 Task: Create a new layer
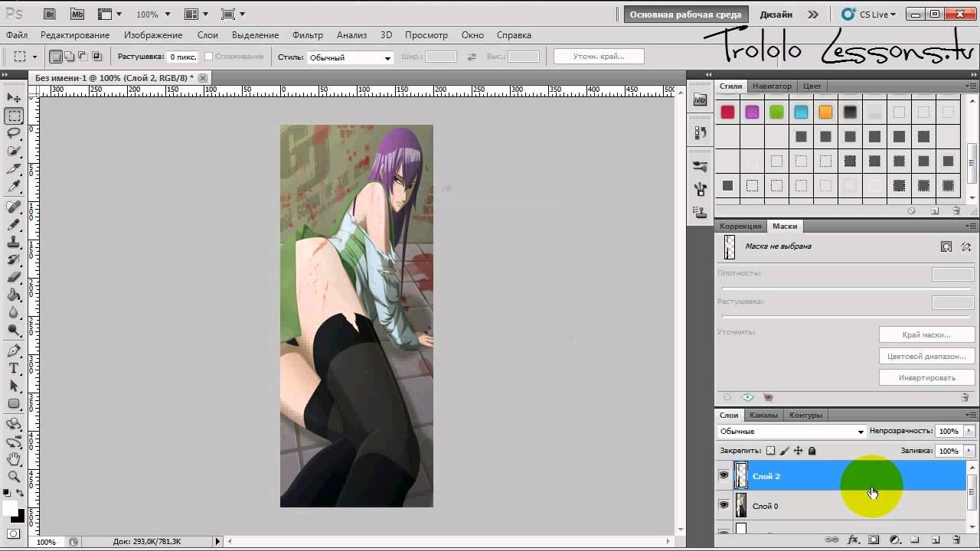(936, 540)
